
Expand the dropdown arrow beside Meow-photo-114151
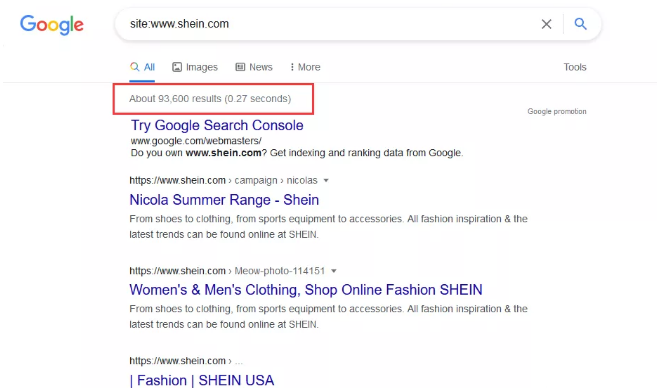pos(334,271)
